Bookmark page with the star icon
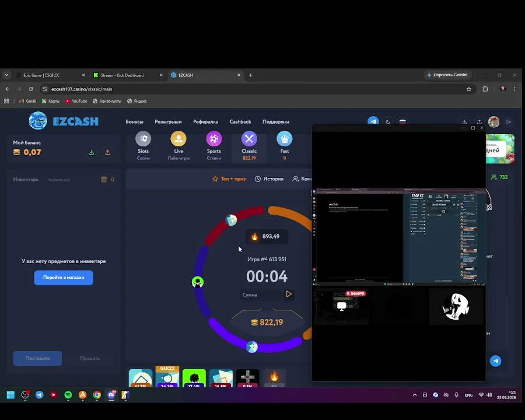 click(469, 89)
